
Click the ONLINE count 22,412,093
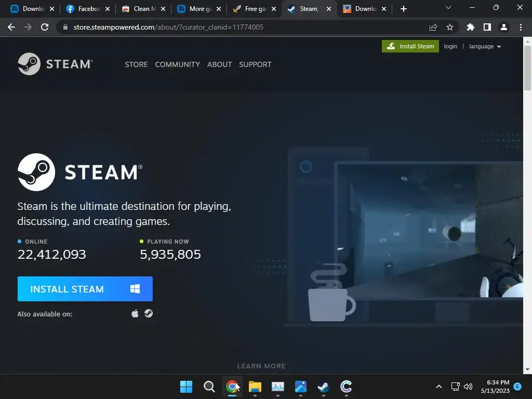51,254
